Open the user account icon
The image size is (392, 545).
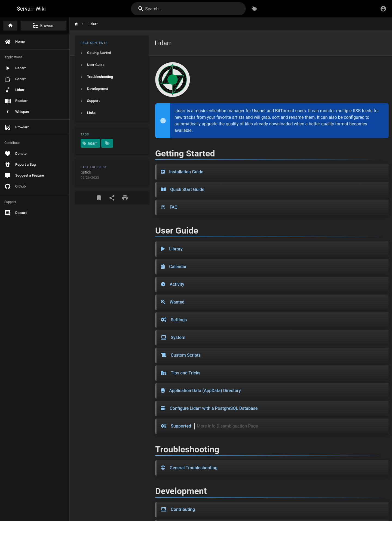pyautogui.click(x=383, y=9)
